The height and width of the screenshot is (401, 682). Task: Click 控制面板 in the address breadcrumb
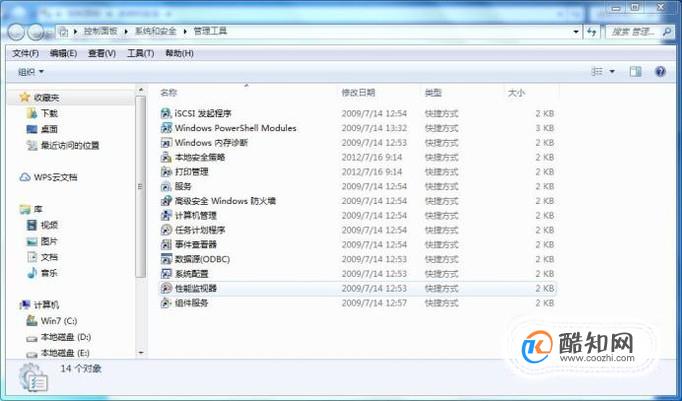pos(100,31)
